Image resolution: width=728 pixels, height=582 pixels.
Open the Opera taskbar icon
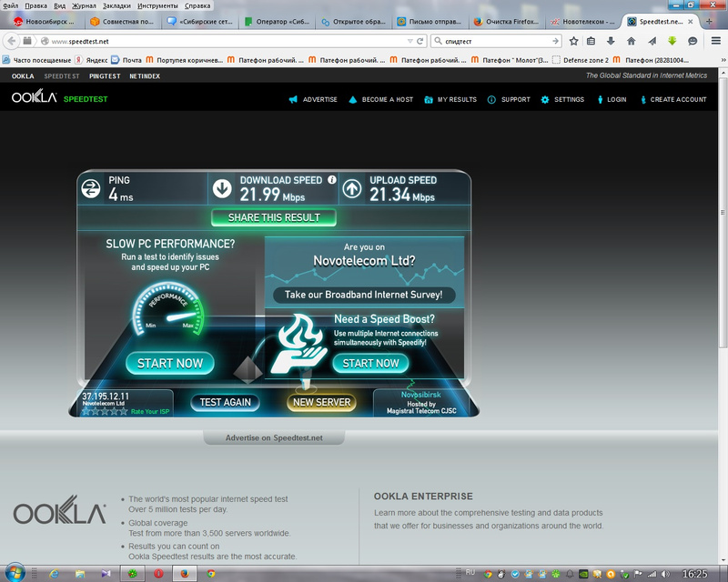pos(158,574)
